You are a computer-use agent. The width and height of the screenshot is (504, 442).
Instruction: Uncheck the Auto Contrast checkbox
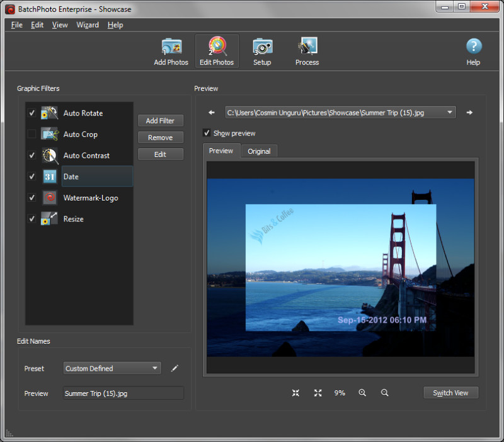(31, 155)
